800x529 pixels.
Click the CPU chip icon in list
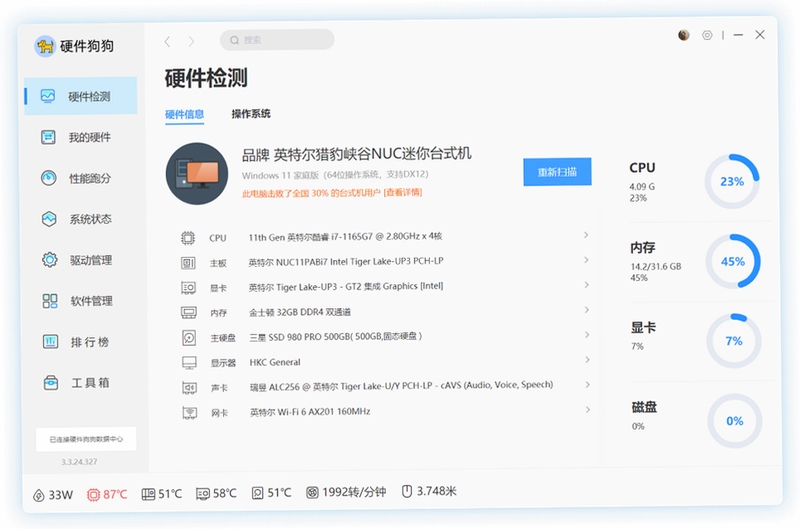(x=188, y=238)
